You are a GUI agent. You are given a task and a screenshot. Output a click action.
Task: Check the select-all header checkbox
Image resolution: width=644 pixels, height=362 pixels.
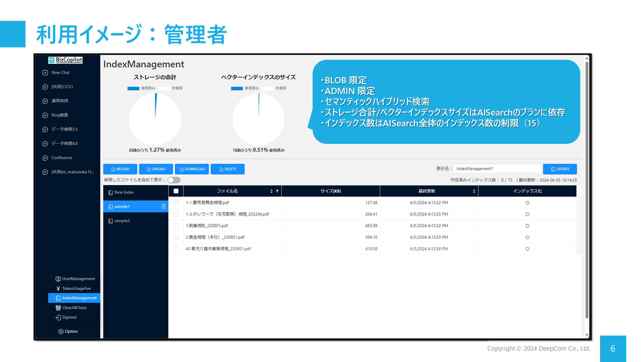176,191
